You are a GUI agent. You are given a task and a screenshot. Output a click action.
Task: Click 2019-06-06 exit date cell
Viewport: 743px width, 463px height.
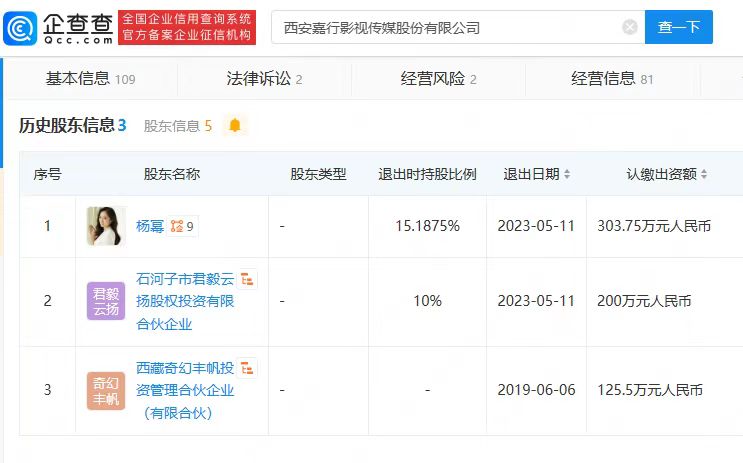pyautogui.click(x=536, y=390)
